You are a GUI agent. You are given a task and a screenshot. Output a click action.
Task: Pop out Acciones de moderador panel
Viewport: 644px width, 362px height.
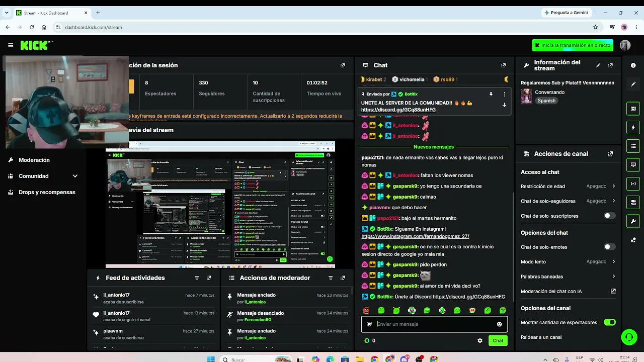click(x=343, y=278)
